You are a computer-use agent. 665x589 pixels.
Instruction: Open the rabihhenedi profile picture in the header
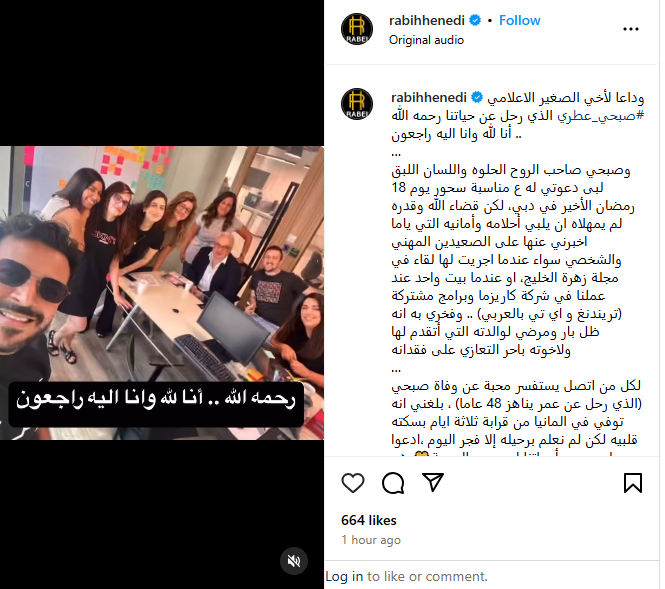tap(357, 29)
